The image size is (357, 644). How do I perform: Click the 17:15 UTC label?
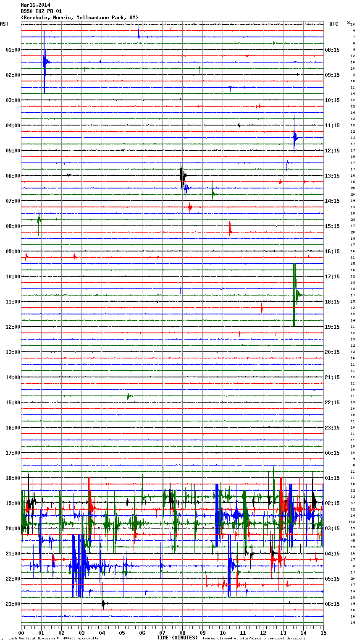(332, 277)
